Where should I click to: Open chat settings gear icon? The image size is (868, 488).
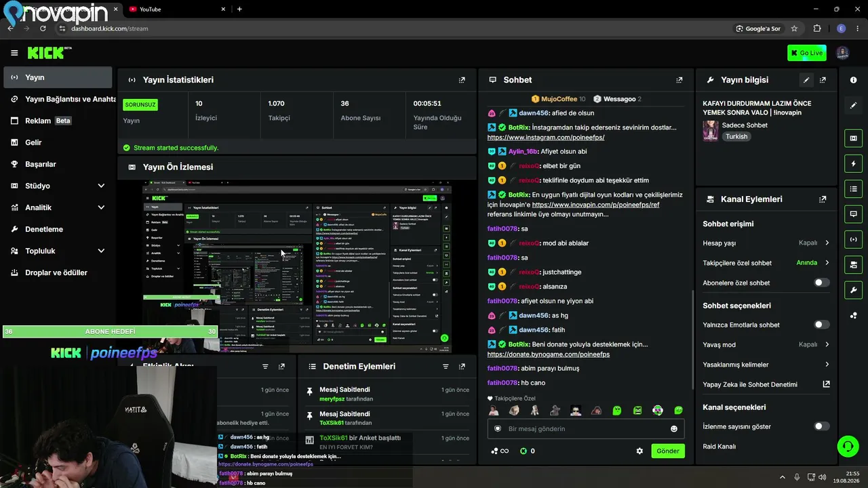(x=639, y=451)
